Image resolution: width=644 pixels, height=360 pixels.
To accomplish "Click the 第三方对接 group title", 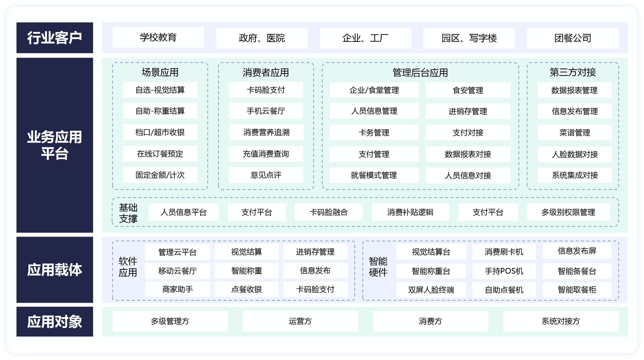I will pyautogui.click(x=573, y=72).
